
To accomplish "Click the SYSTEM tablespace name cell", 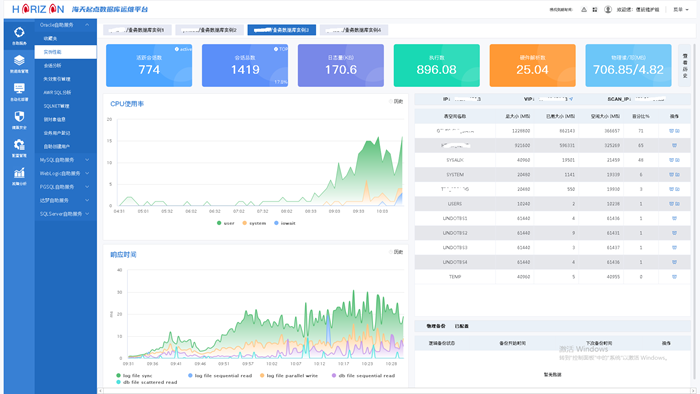I will click(455, 174).
